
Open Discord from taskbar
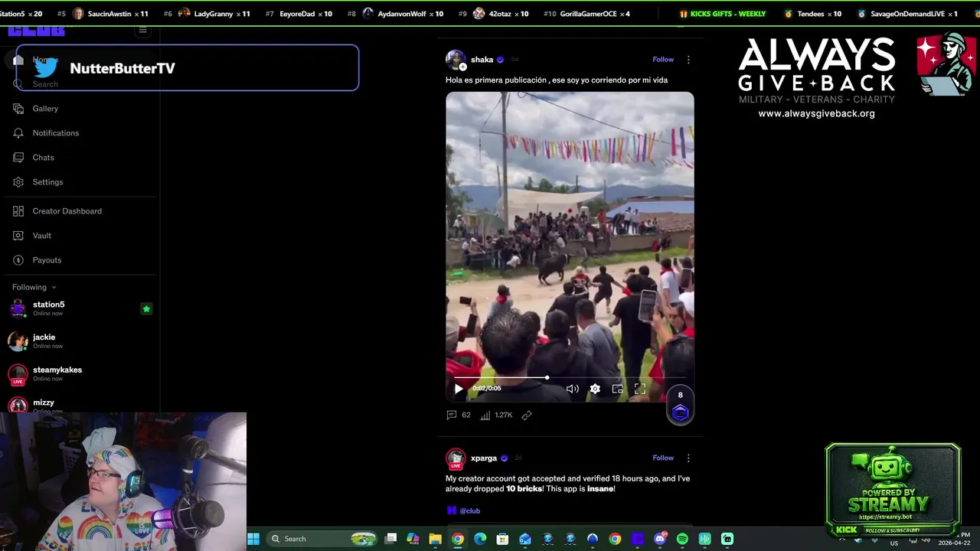click(660, 539)
